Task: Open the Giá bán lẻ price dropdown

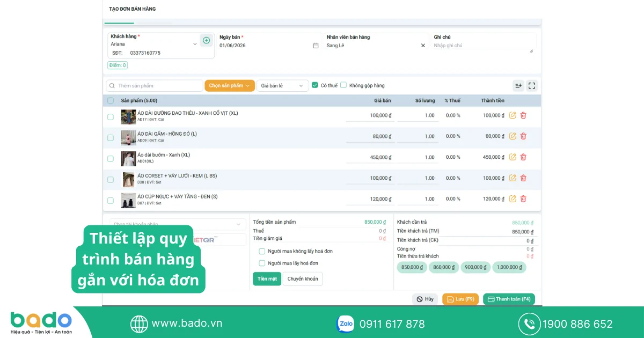Action: [x=283, y=85]
